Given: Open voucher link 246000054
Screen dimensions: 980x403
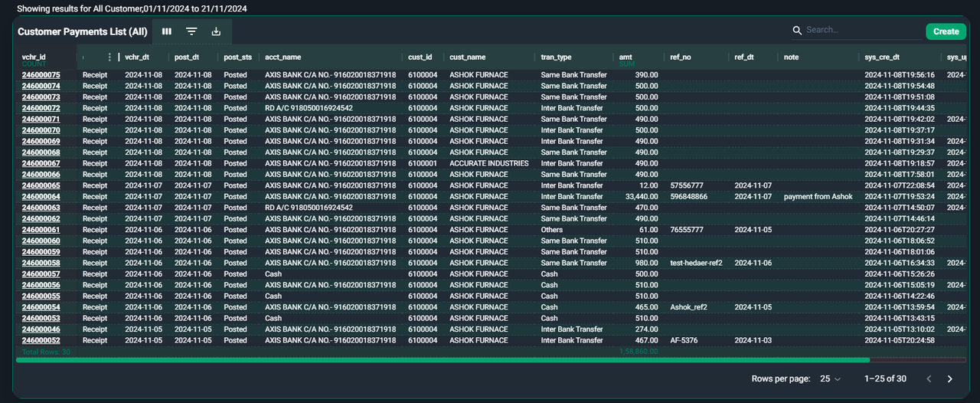Looking at the screenshot, I should (x=41, y=307).
